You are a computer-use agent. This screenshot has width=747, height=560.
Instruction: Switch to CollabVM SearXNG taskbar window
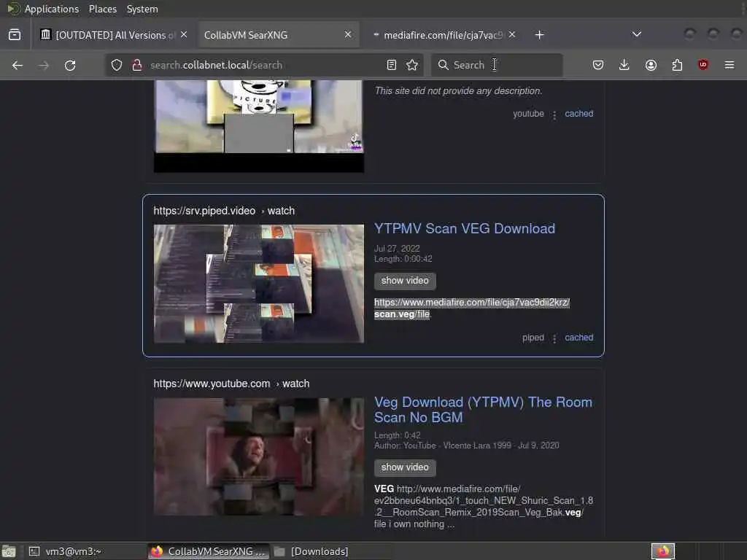click(x=208, y=551)
